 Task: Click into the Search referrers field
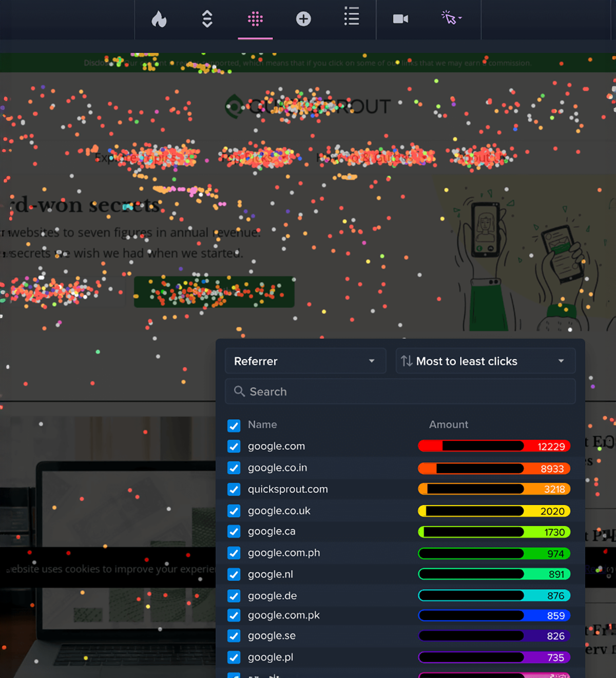[406, 392]
